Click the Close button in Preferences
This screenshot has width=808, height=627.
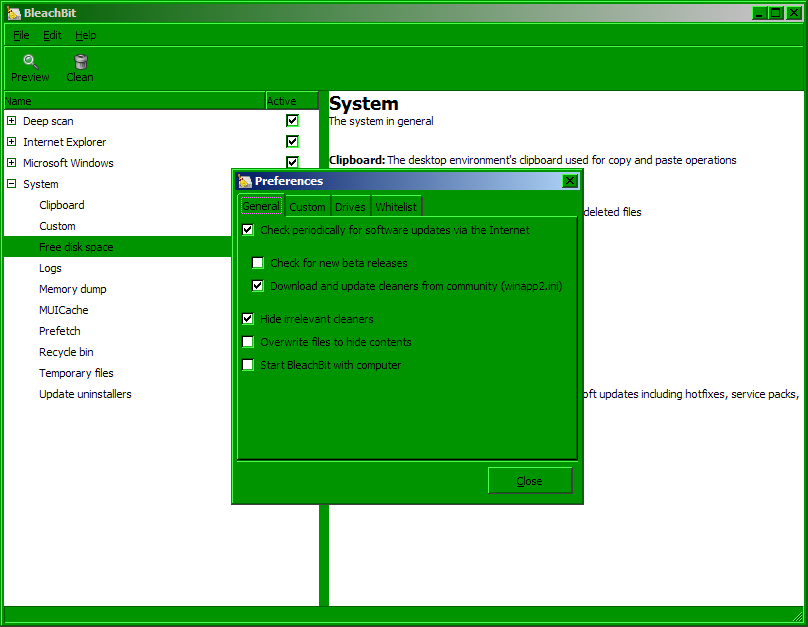530,481
